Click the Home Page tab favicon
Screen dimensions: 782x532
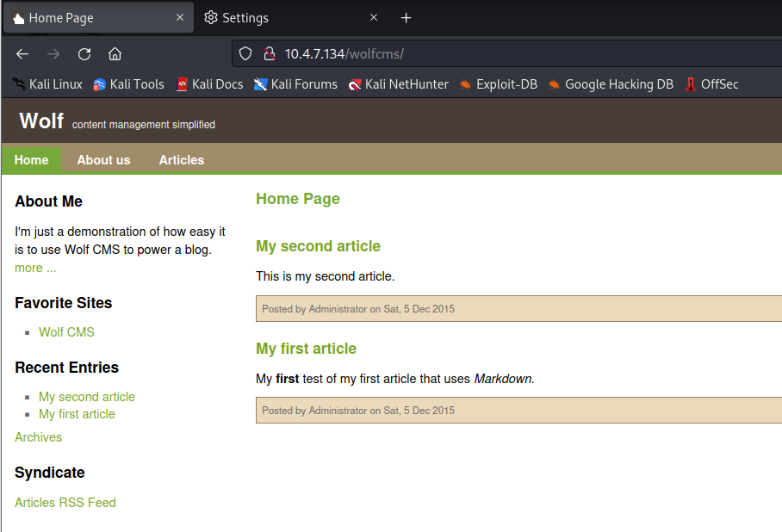(18, 18)
